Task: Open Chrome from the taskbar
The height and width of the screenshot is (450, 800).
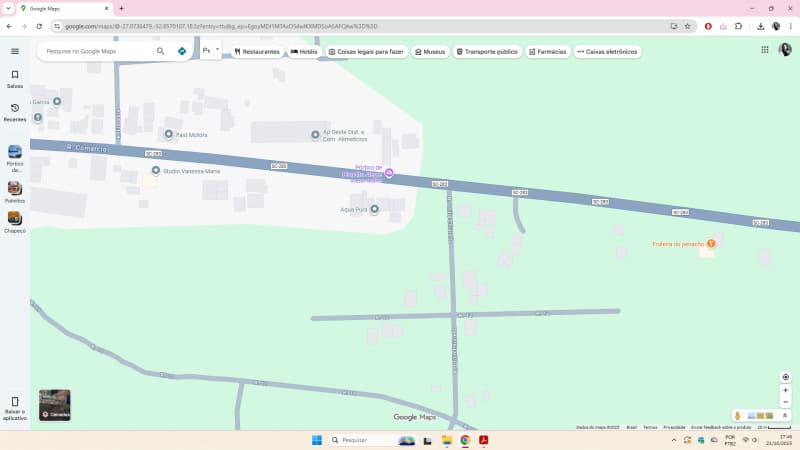Action: pos(465,440)
